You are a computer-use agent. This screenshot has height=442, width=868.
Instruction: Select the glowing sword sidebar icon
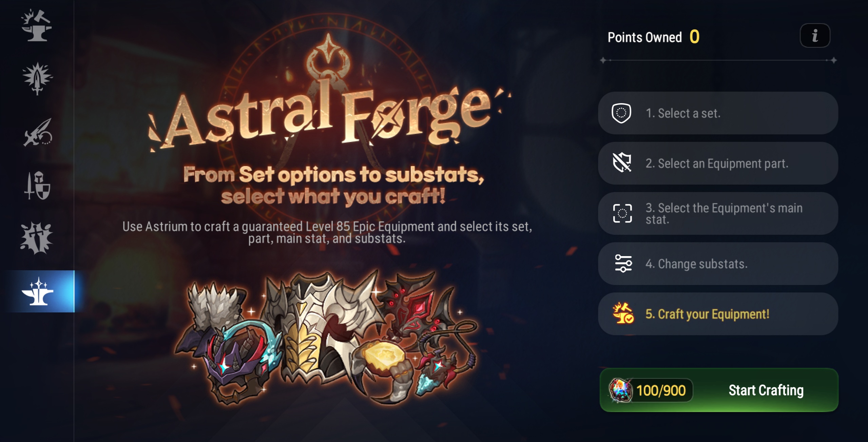pos(37,79)
